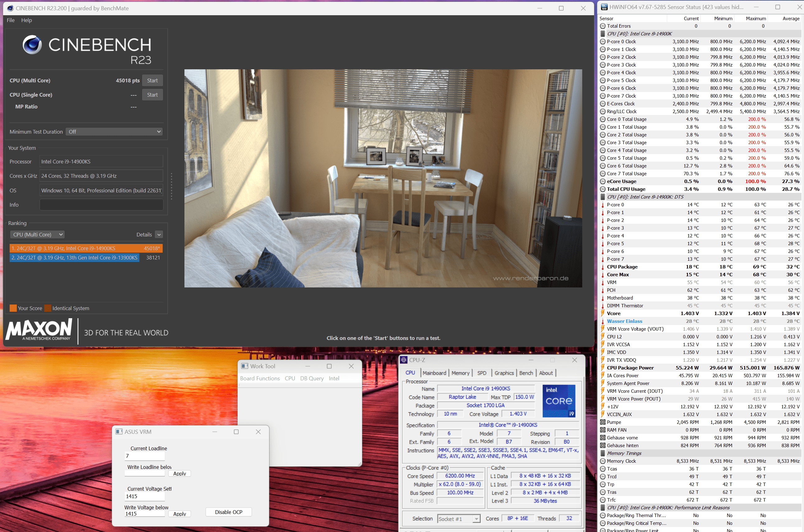Screen dimensions: 804x532
Task: Click the lightning icon next to Vcore sensor
Action: (603, 314)
